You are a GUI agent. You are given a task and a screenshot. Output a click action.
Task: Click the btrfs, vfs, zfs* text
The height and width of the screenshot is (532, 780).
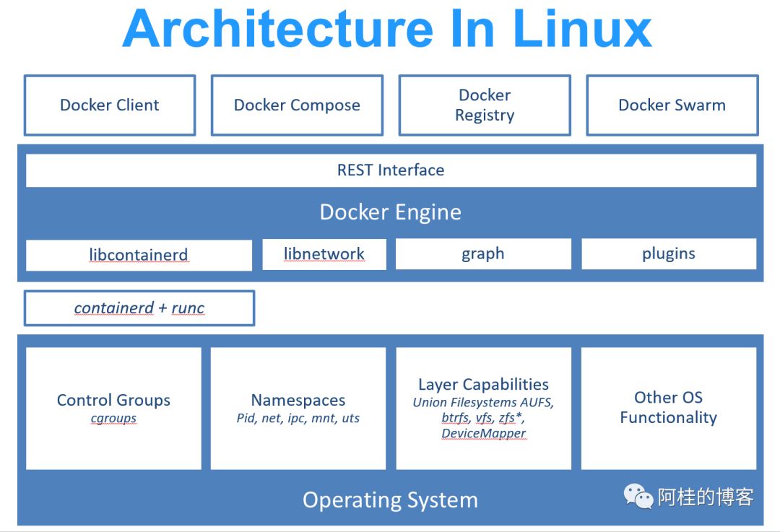pos(483,418)
